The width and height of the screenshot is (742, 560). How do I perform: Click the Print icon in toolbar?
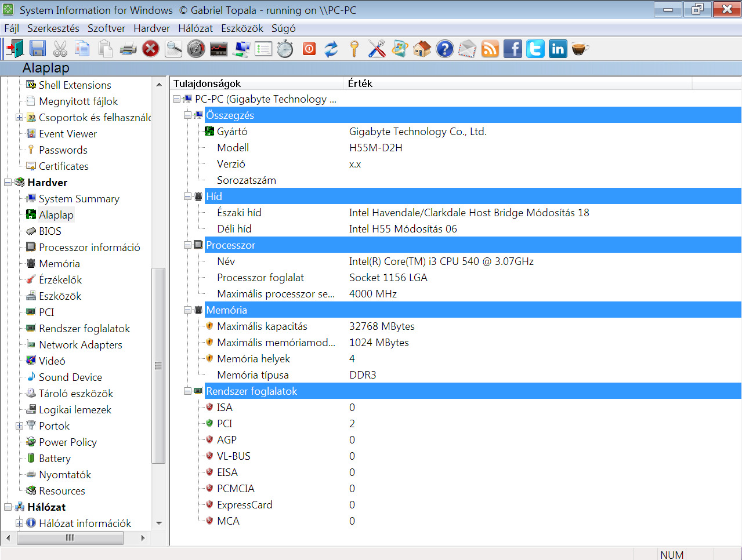pyautogui.click(x=128, y=49)
